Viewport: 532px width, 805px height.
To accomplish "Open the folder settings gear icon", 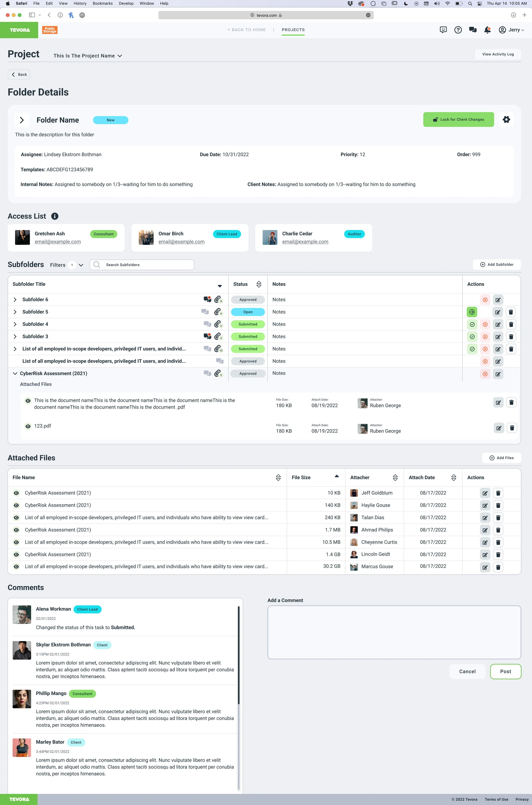I will (x=506, y=119).
